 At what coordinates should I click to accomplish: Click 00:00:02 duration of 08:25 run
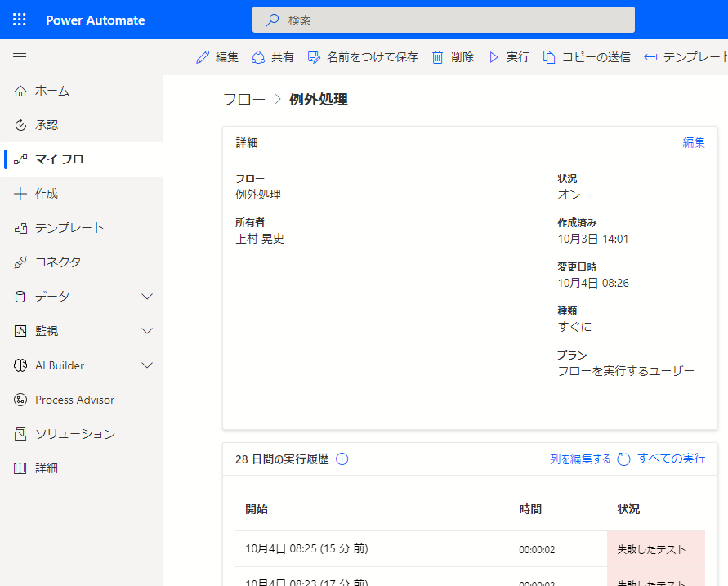(537, 549)
